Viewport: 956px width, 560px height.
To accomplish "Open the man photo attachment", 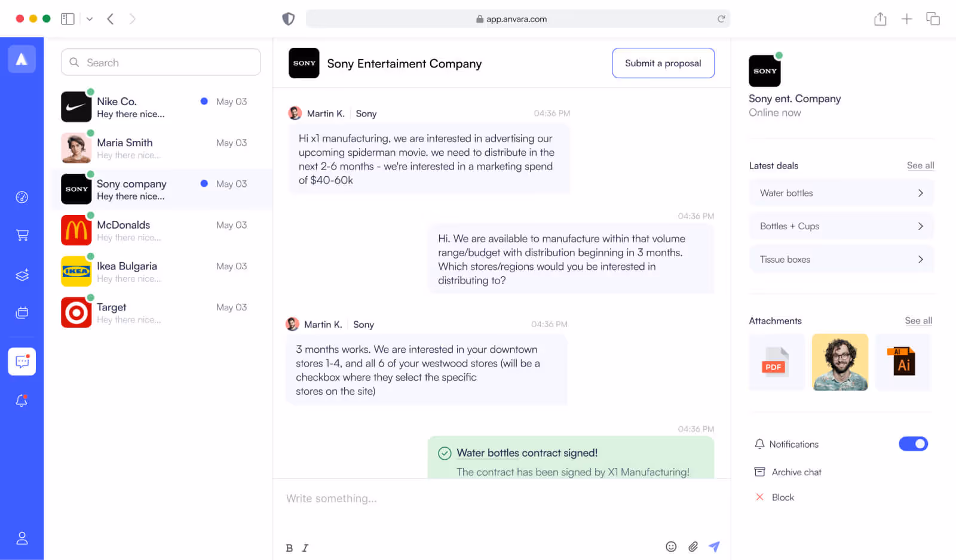I will [x=839, y=362].
